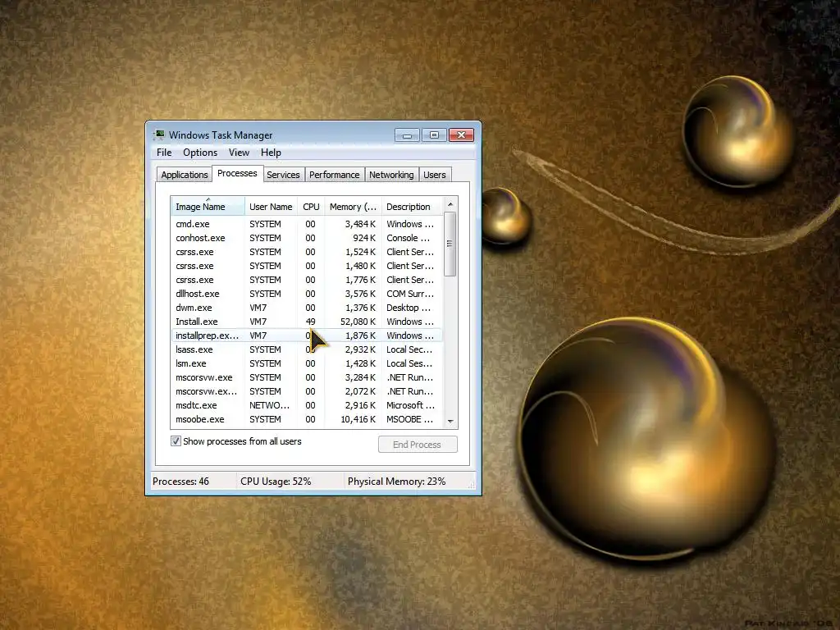Click the Console ... description for conhost.exe
This screenshot has height=630, width=840.
408,238
